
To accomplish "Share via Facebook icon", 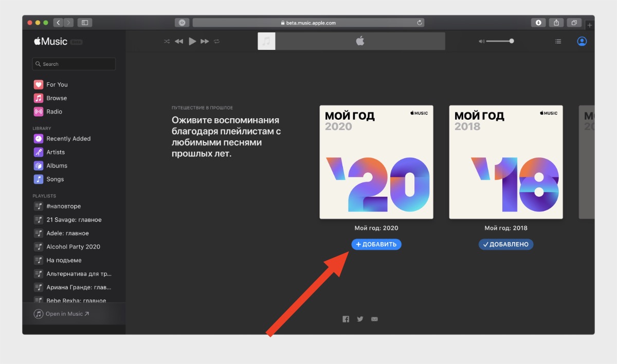I will 346,319.
